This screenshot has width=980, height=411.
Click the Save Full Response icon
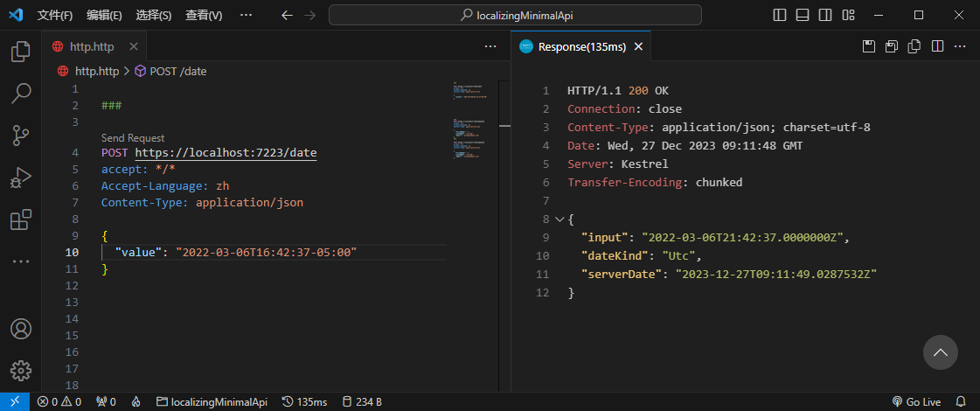coord(869,46)
